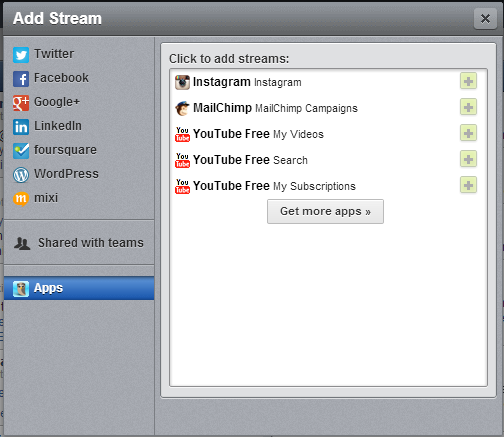Click the orange mixi icon
This screenshot has width=504, height=437.
pyautogui.click(x=21, y=199)
